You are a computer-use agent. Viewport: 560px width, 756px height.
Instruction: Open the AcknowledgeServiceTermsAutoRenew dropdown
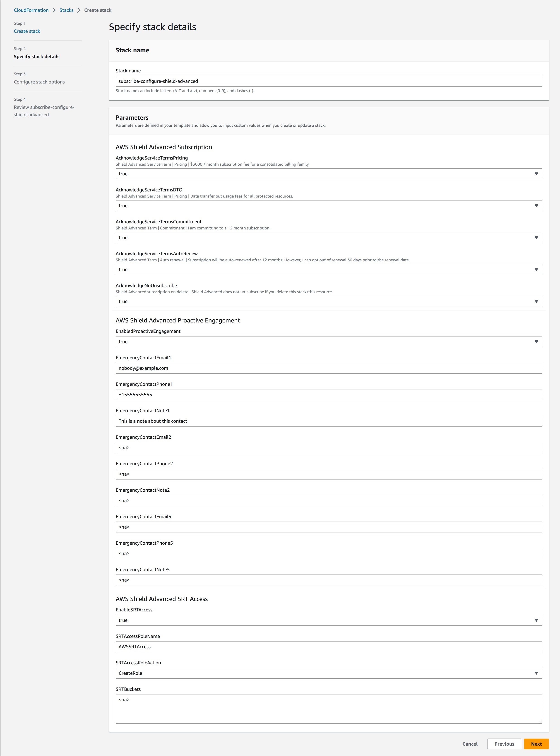pyautogui.click(x=329, y=270)
